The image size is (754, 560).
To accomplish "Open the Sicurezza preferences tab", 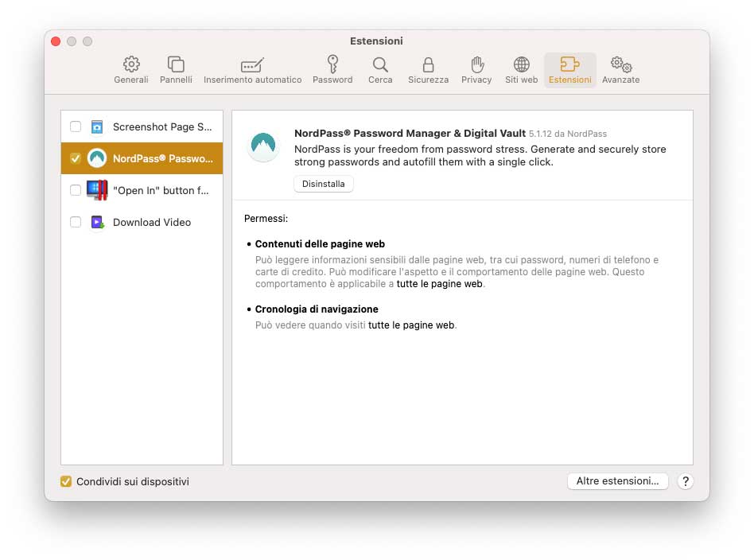I will point(428,70).
